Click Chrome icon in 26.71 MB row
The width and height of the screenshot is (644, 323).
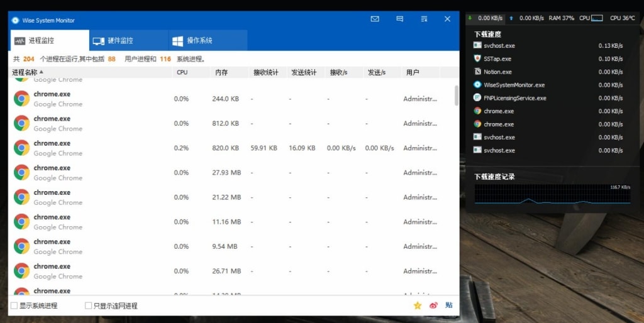click(21, 271)
